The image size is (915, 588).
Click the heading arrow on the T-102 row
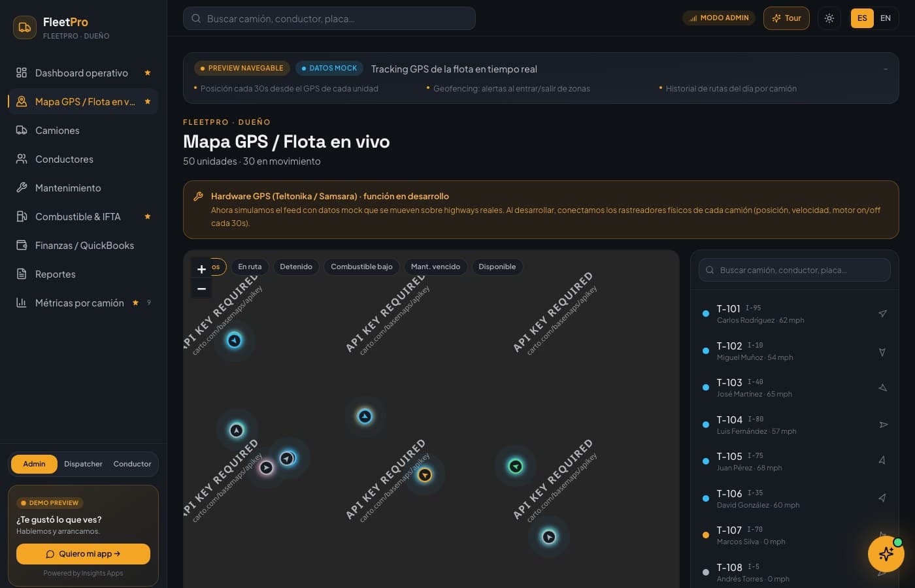(x=882, y=351)
